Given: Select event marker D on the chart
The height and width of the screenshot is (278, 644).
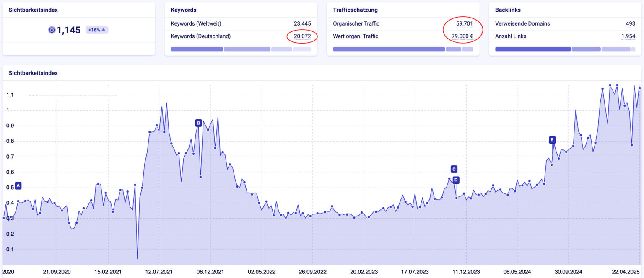Looking at the screenshot, I should [x=456, y=180].
